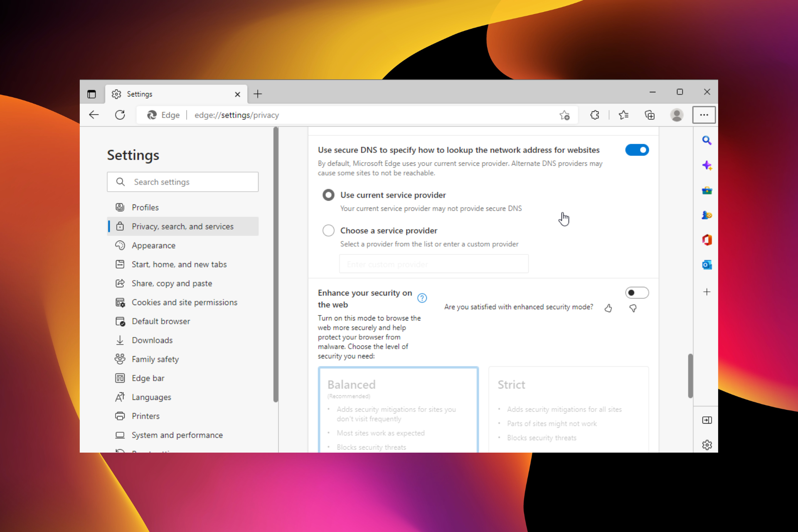
Task: Open sidebar settings gear icon
Action: 707,445
